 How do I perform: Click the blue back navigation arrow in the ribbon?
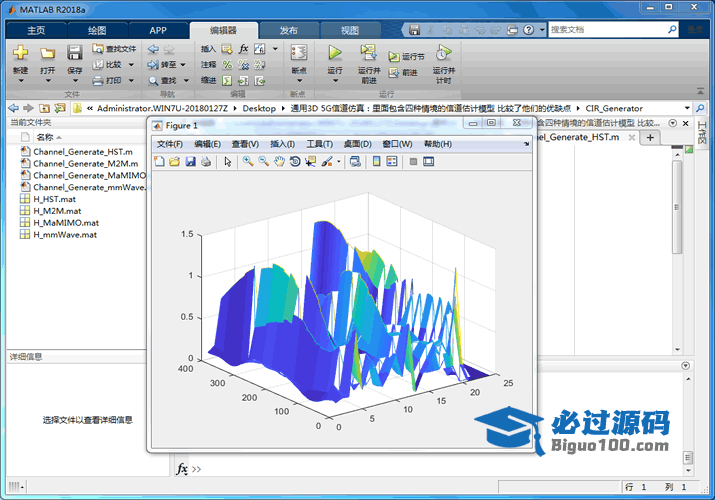(154, 49)
